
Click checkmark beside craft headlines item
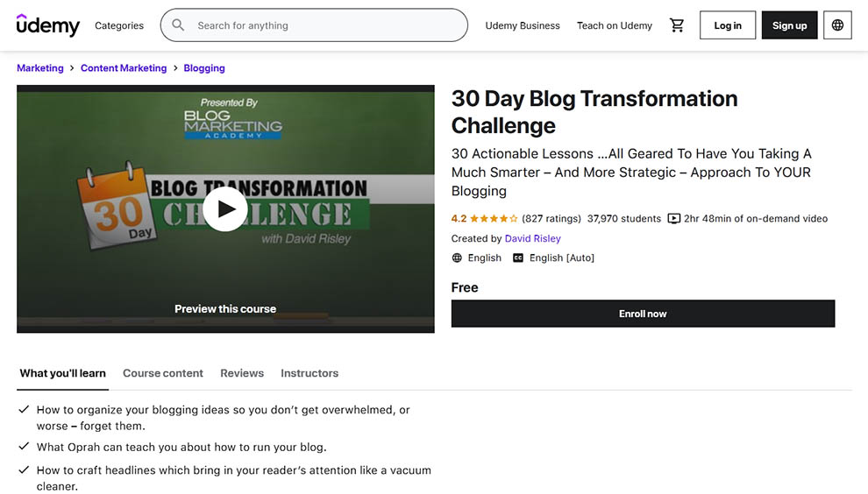[24, 469]
